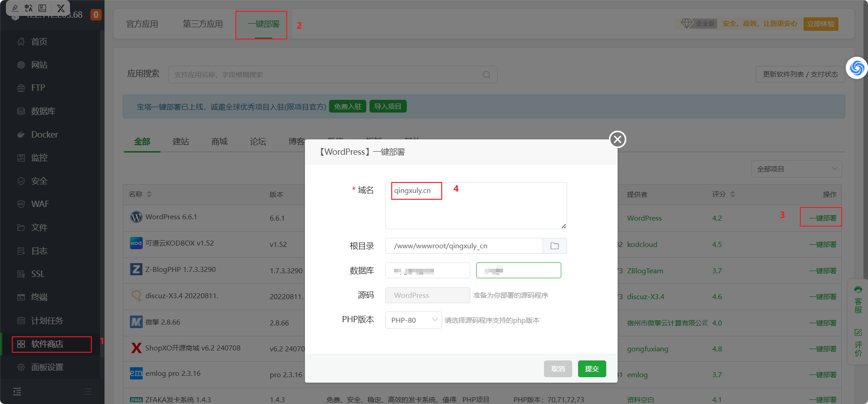Open 数据库 database section in sidebar

[43, 111]
